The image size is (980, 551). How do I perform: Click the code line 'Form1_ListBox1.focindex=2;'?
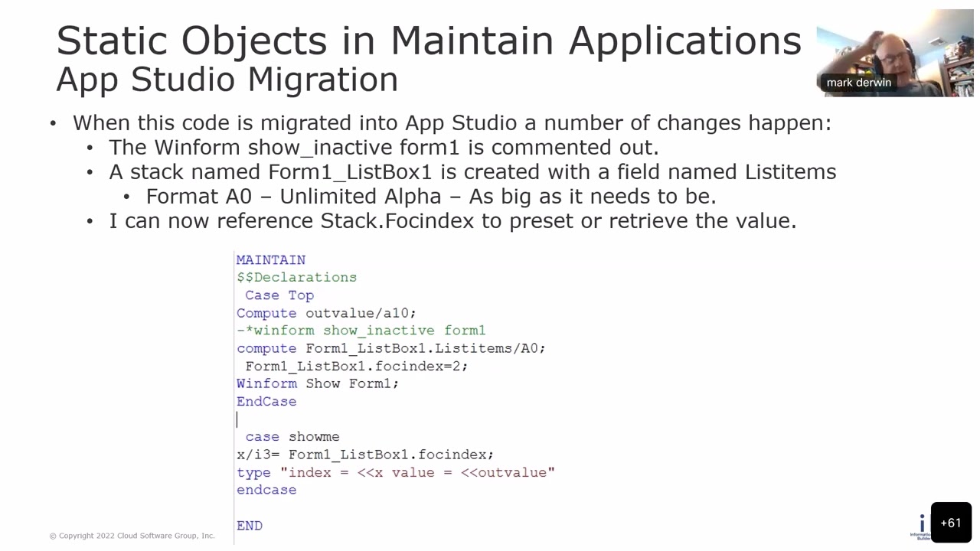click(x=357, y=366)
